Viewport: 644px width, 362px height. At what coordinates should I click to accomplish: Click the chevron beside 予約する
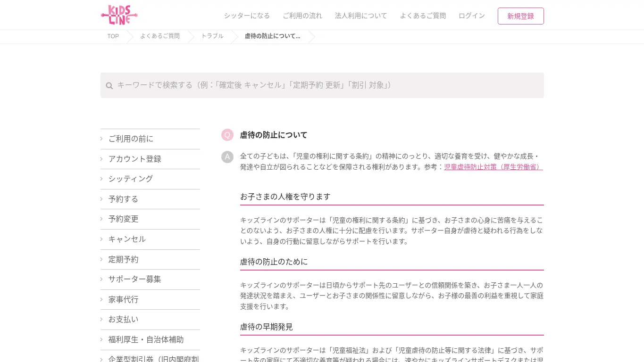tap(101, 199)
